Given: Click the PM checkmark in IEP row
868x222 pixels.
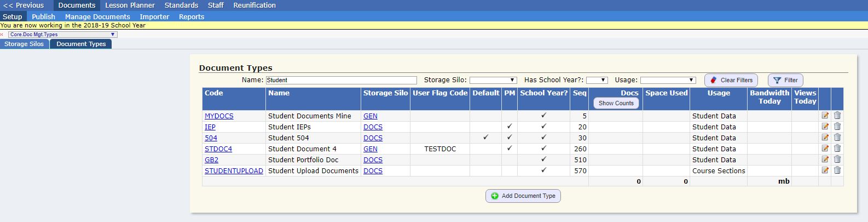Looking at the screenshot, I should coord(510,127).
